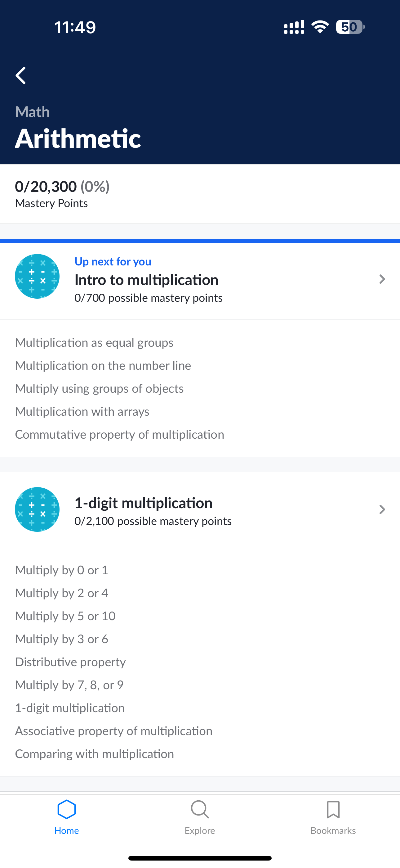
Task: Tap the 1-digit multiplication unit icon
Action: click(x=38, y=509)
